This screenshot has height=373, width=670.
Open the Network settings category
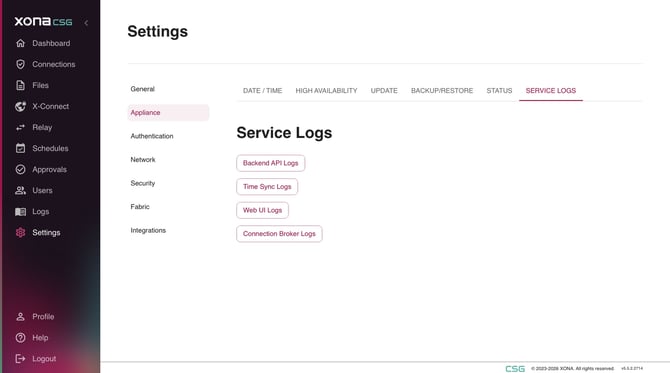tap(168, 159)
